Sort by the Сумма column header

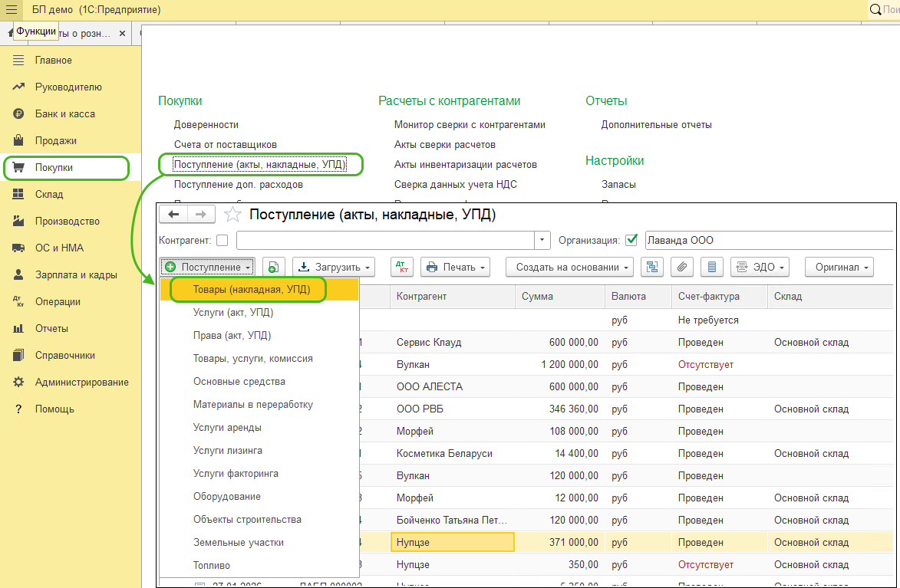(x=559, y=297)
